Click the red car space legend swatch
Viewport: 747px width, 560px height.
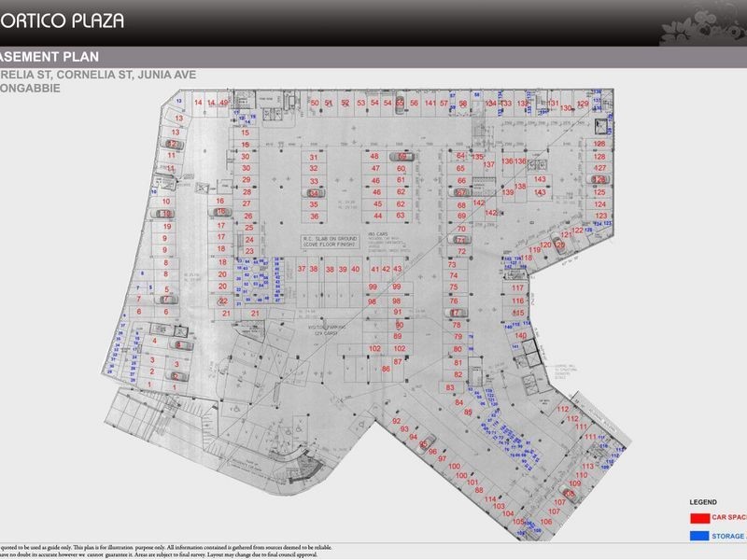click(x=698, y=517)
